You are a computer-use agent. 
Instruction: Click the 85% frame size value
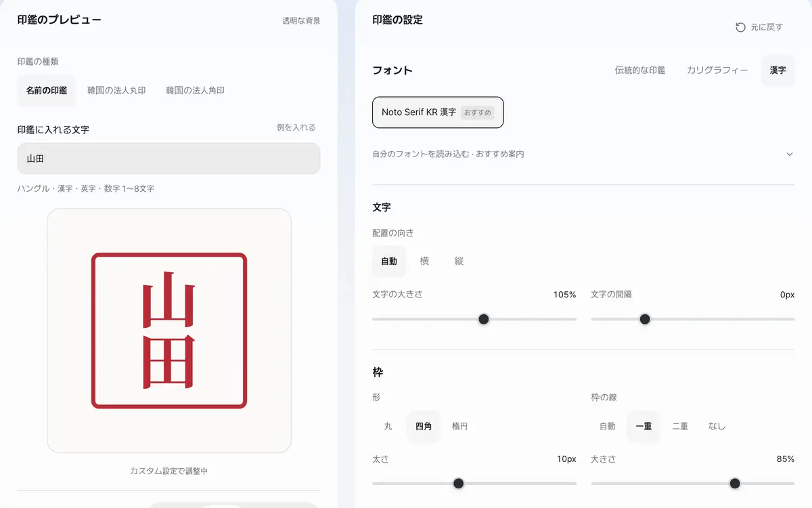pyautogui.click(x=786, y=459)
